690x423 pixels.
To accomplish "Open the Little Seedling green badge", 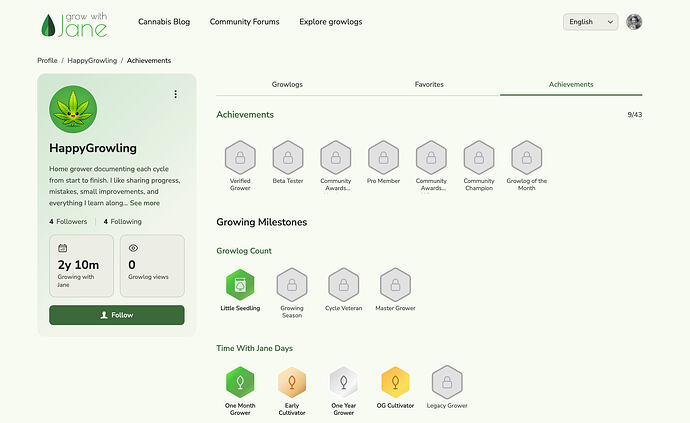I will point(240,285).
